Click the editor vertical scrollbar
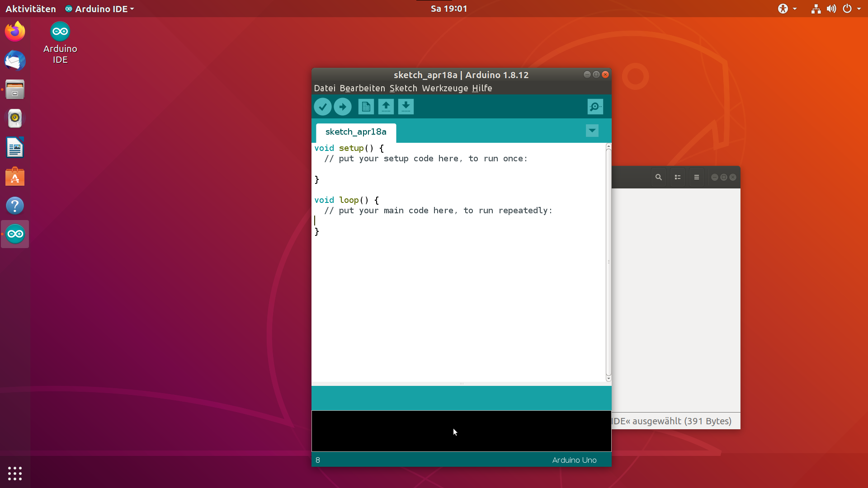Screen dimensions: 868x488 pos(609,262)
